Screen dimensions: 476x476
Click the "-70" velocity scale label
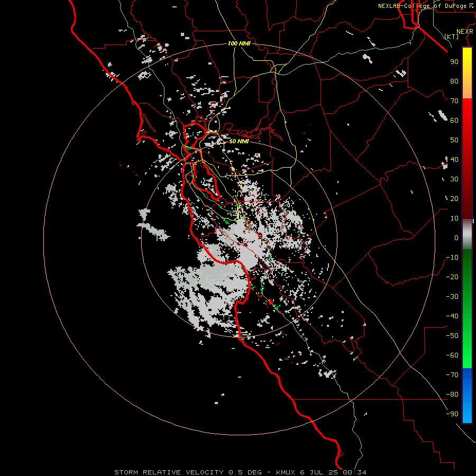pos(452,375)
